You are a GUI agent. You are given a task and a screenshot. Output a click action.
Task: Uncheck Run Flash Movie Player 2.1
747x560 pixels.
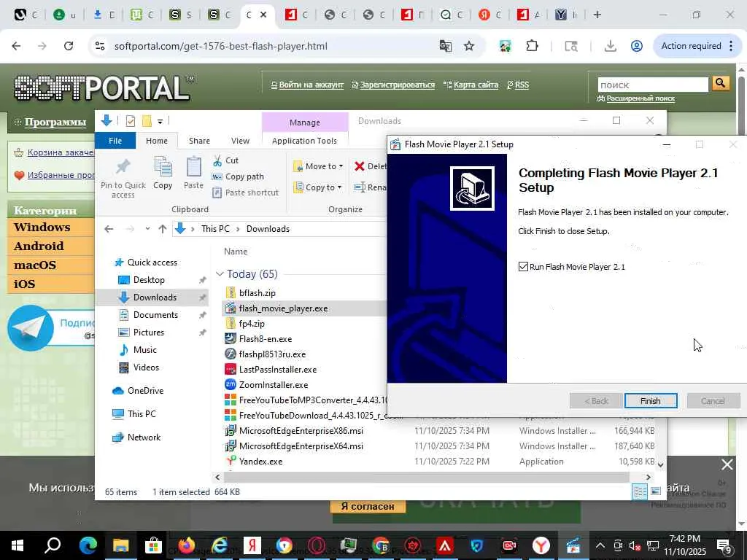coord(524,267)
